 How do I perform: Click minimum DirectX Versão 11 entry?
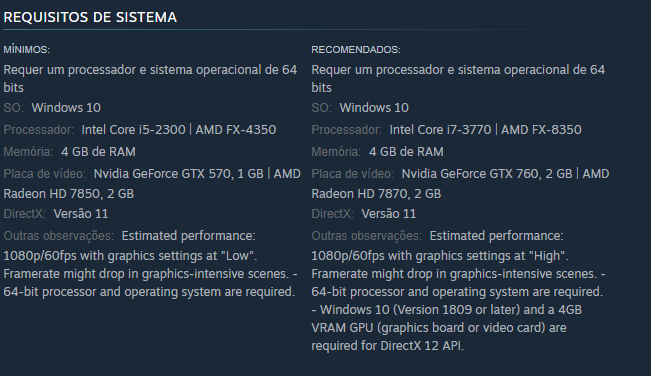coord(81,214)
